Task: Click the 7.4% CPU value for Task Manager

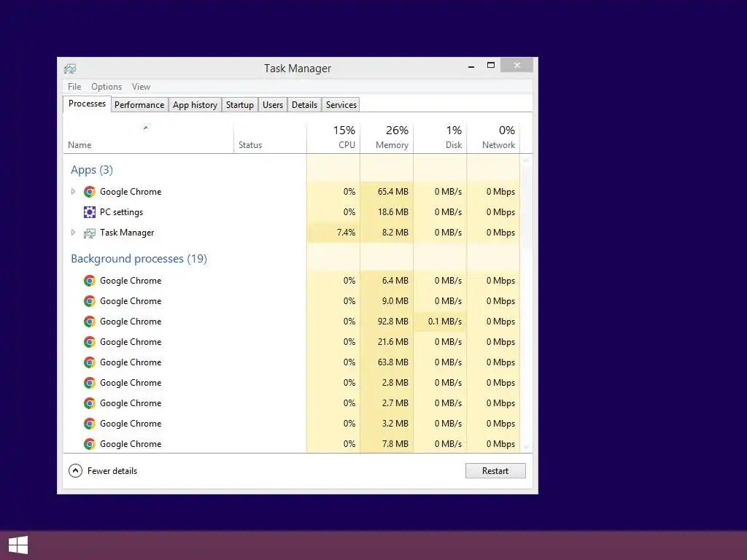Action: pos(346,233)
